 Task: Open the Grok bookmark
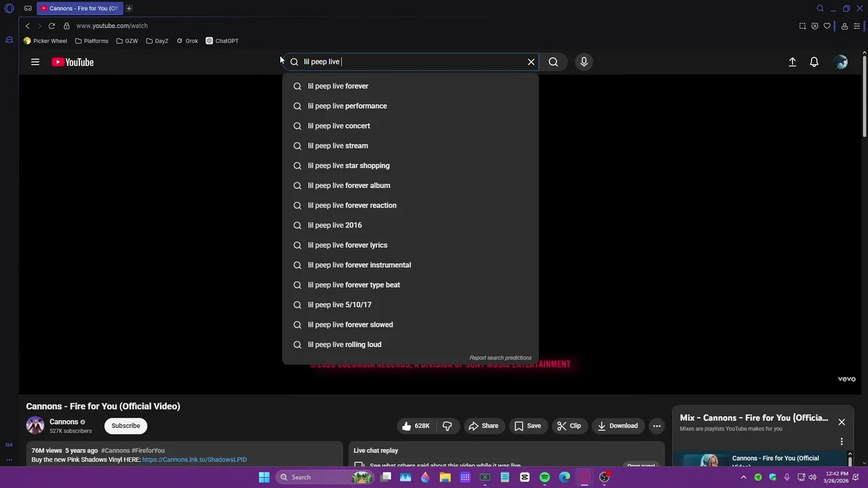click(187, 41)
